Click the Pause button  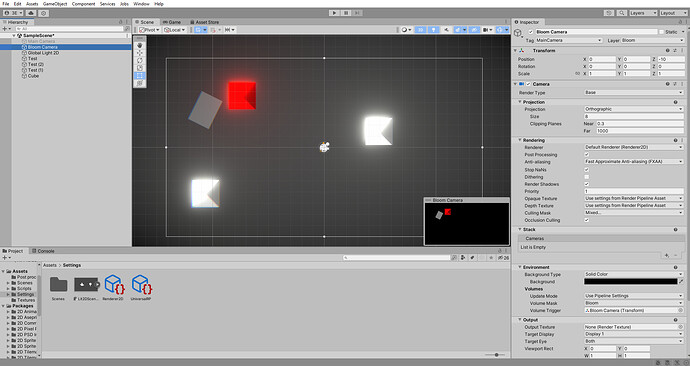[x=346, y=13]
